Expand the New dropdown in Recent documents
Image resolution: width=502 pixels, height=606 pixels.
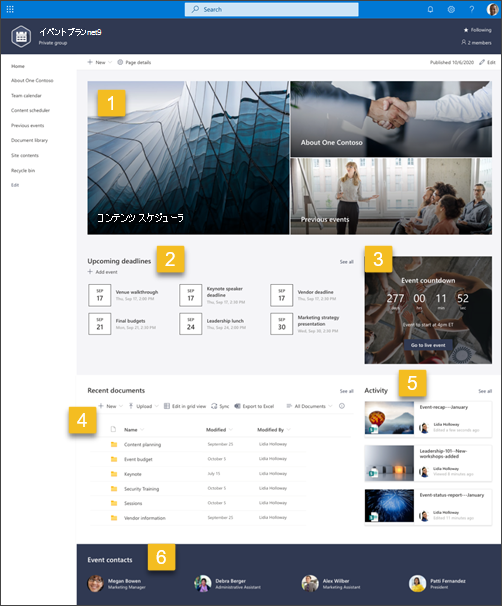[x=121, y=406]
